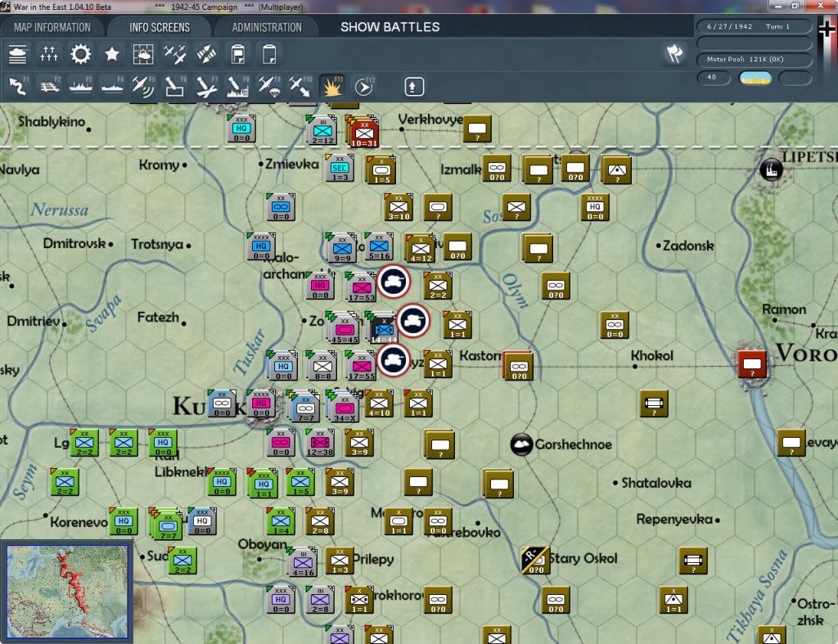Select the 34=X unit near Kursk
This screenshot has height=644, width=838.
point(345,408)
